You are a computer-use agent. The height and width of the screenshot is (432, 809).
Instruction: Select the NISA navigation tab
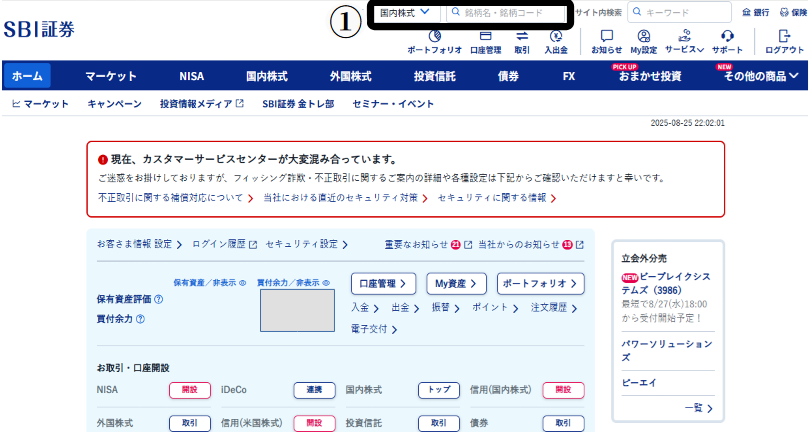(191, 76)
